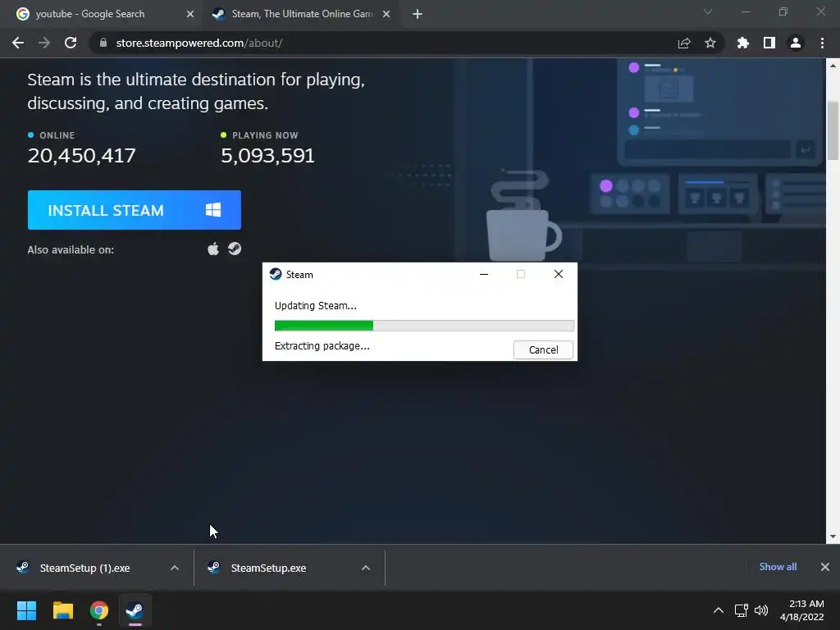Image resolution: width=840 pixels, height=630 pixels.
Task: Click the PLAYING NOW count 5,093,591
Action: [267, 156]
